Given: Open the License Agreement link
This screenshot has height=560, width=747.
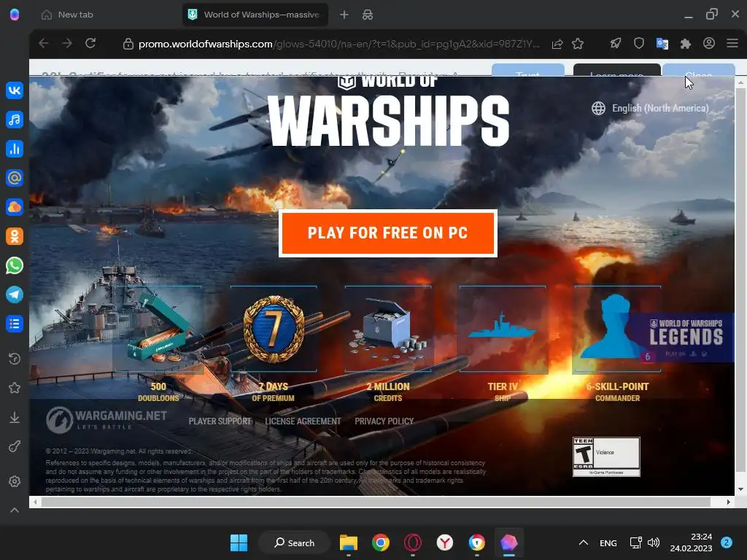Looking at the screenshot, I should click(303, 421).
